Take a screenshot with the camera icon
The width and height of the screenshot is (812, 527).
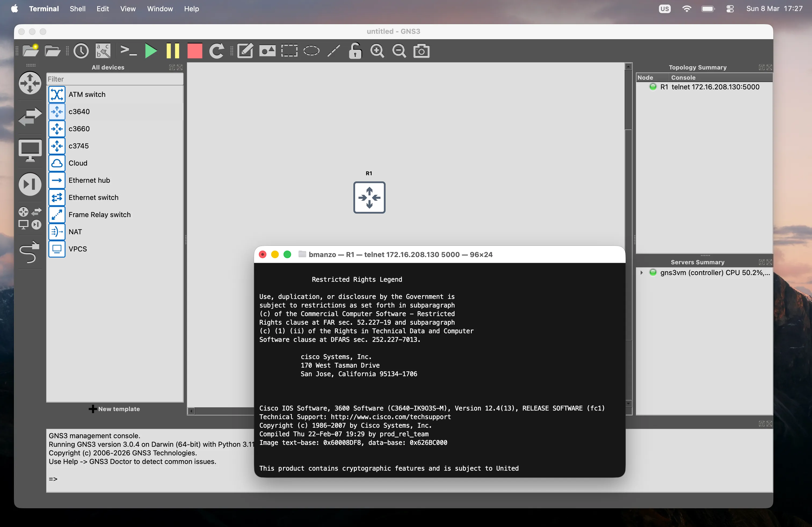pyautogui.click(x=421, y=51)
